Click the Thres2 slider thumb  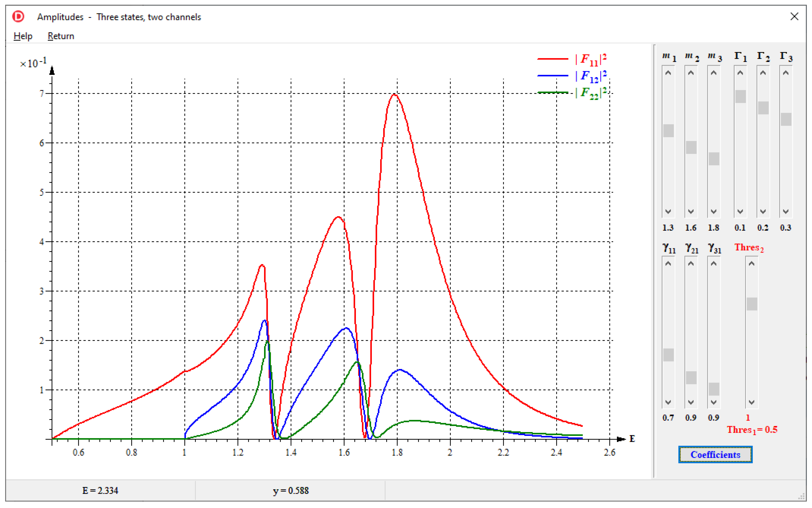point(752,304)
